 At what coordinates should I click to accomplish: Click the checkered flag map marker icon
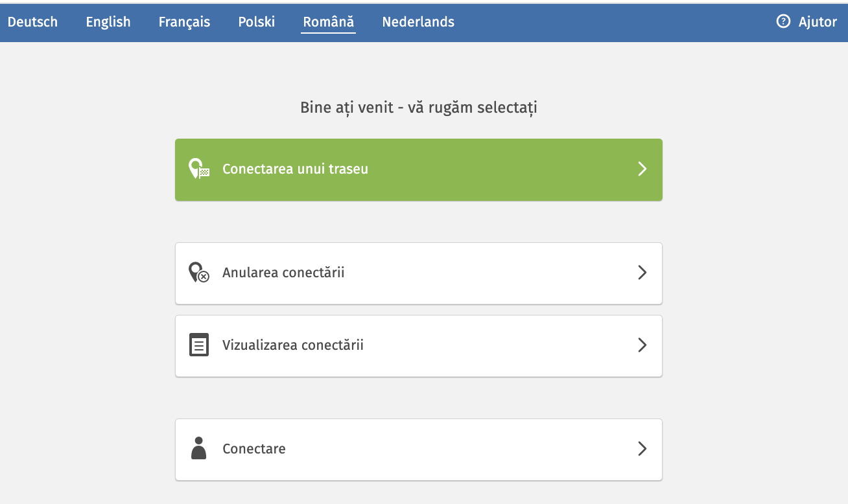198,169
